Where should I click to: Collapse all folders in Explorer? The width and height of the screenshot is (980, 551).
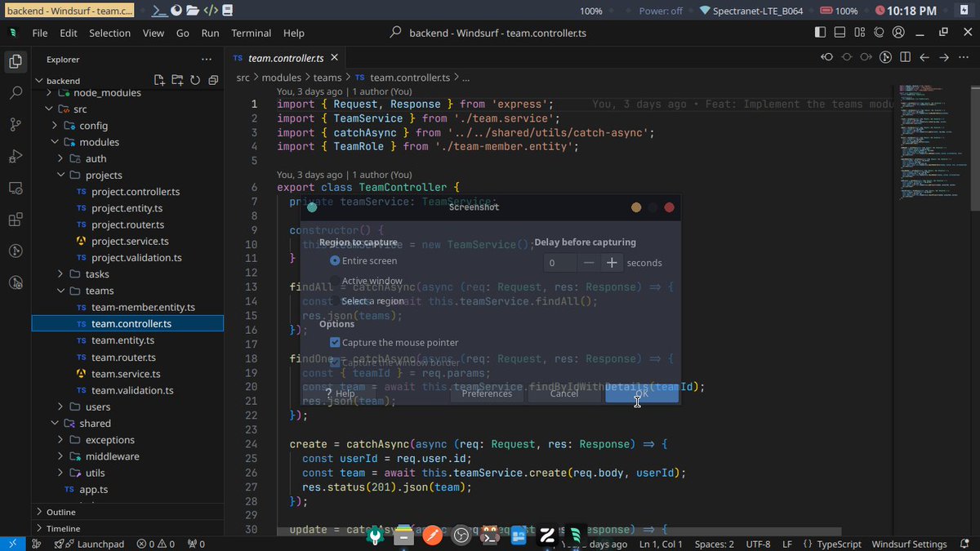(213, 80)
